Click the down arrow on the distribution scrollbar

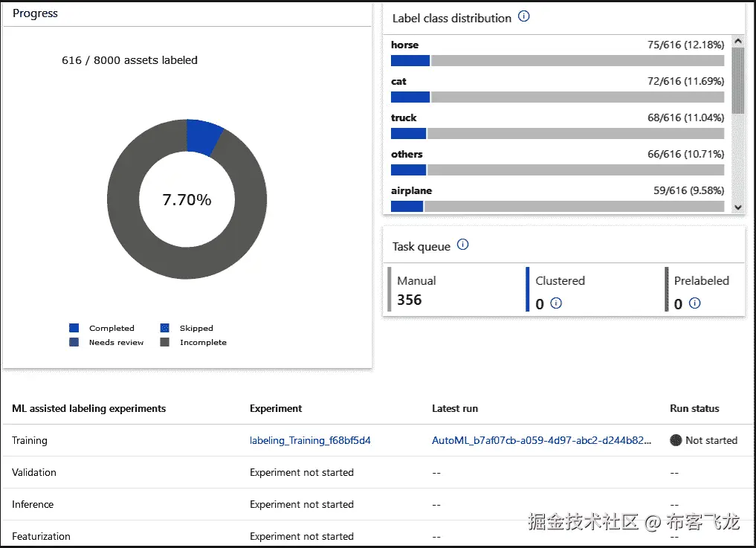(737, 207)
